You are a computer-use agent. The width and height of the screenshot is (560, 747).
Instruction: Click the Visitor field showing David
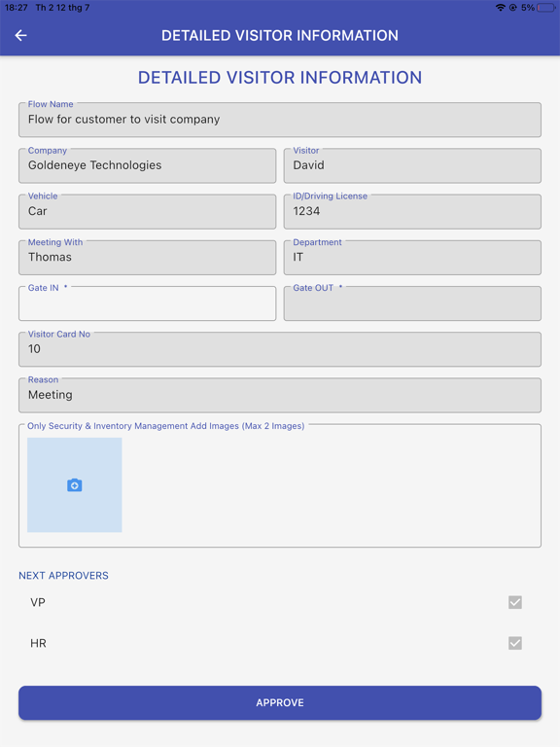(x=412, y=165)
